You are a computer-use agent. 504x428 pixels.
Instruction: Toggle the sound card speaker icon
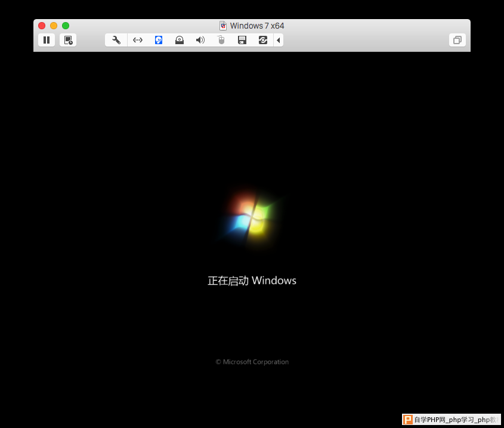pos(200,40)
